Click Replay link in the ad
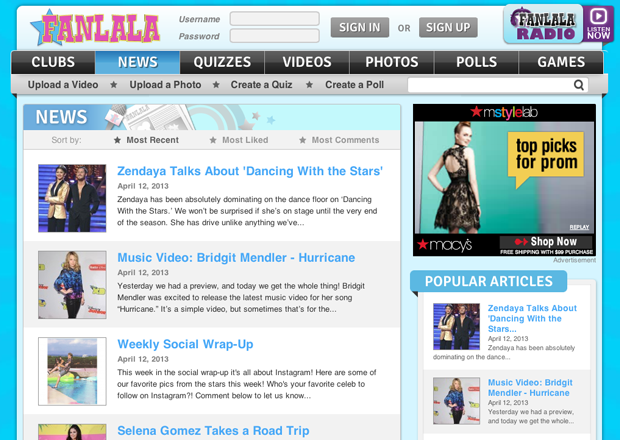Screen dimensions: 620x440 [x=579, y=227]
